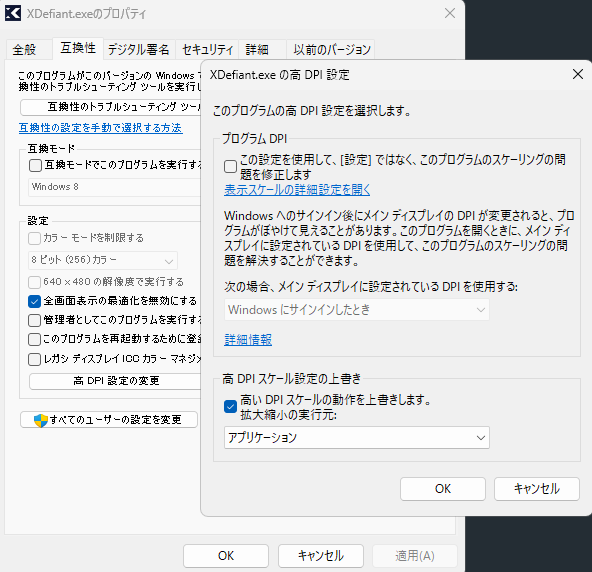The image size is (592, 572).
Task: Click the このプログラムの高 DPI 設定を選択します text
Action: click(312, 111)
